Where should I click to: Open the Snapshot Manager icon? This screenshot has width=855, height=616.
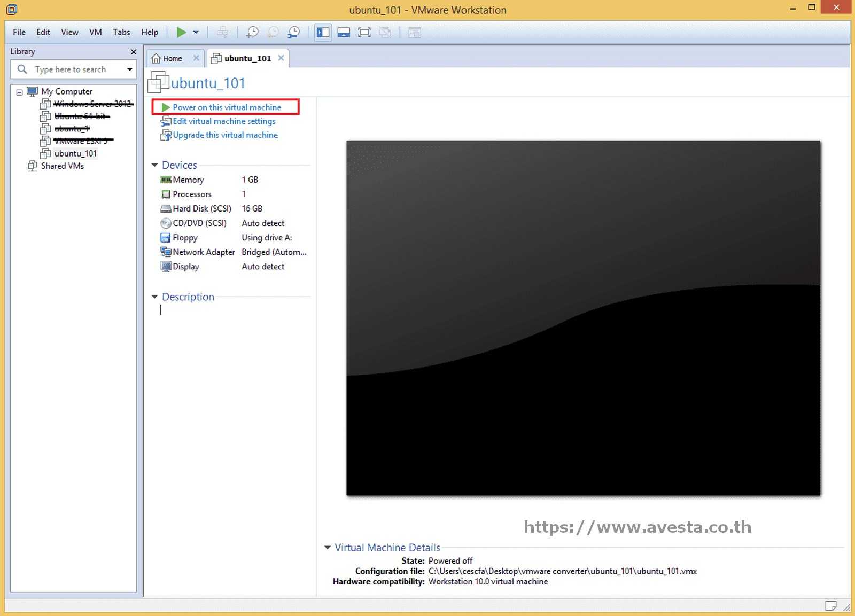point(293,32)
